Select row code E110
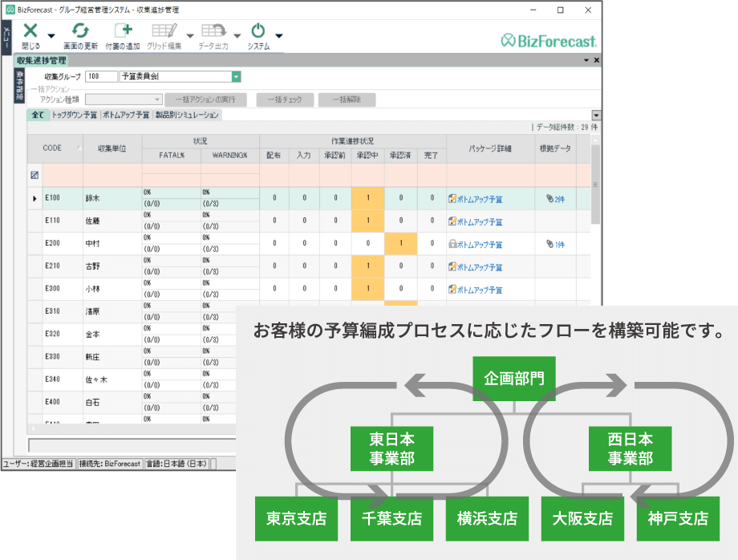Screen dimensions: 738x560 click(53, 221)
